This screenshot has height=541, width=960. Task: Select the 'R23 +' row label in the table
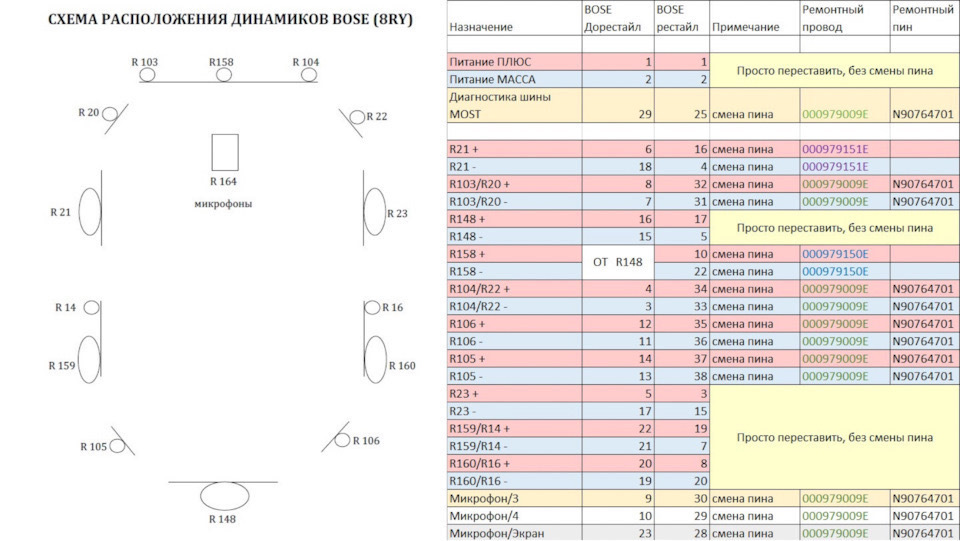coord(464,394)
